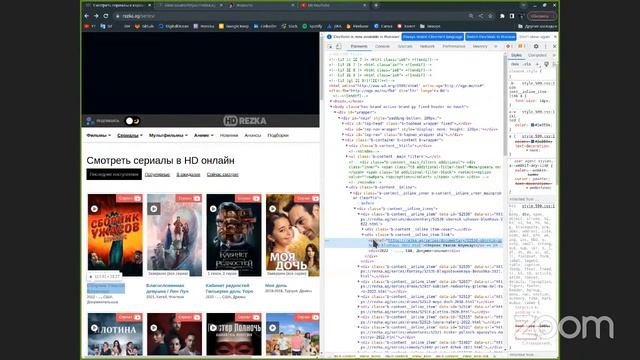
Task: Reload the page with the refresh icon
Action: tap(106, 16)
